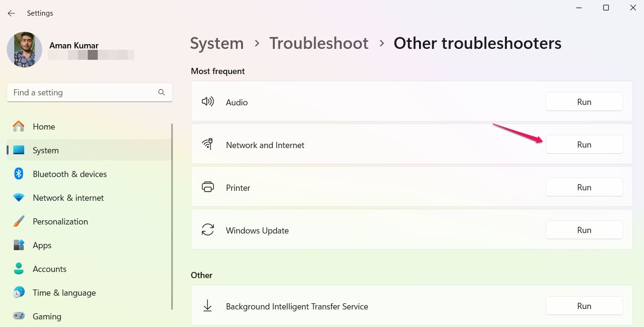Click the Find a setting field
The width and height of the screenshot is (644, 327).
click(83, 93)
